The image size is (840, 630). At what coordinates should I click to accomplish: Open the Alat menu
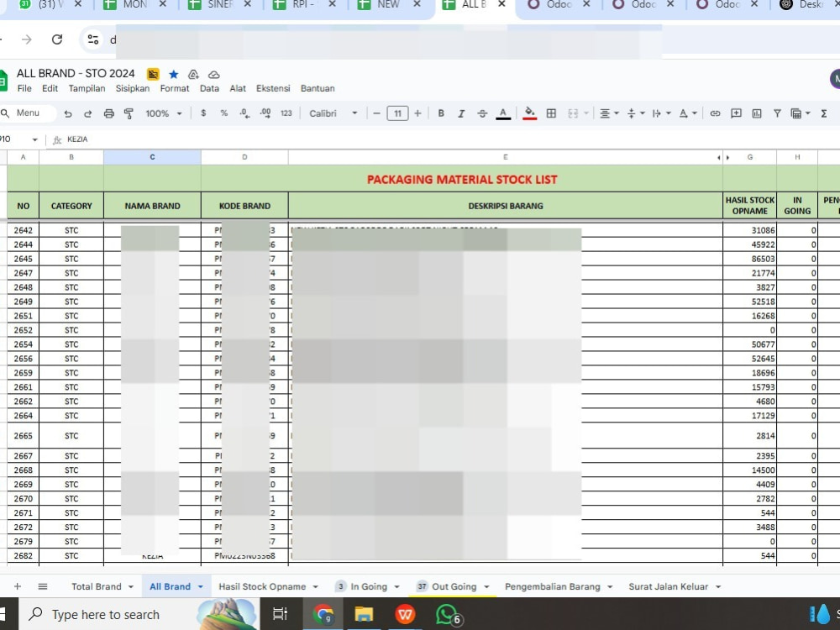point(238,88)
